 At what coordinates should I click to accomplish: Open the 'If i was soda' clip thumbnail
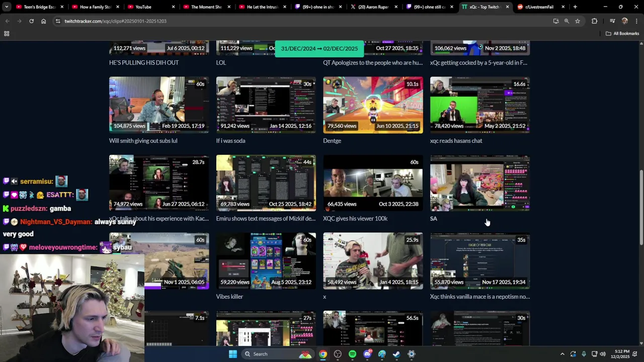tap(266, 105)
